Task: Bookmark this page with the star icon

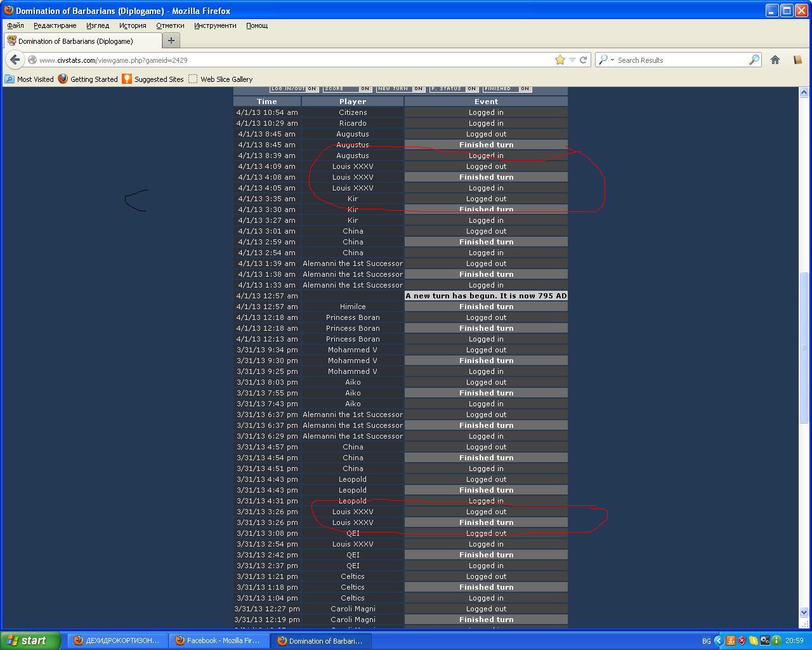Action: coord(560,60)
